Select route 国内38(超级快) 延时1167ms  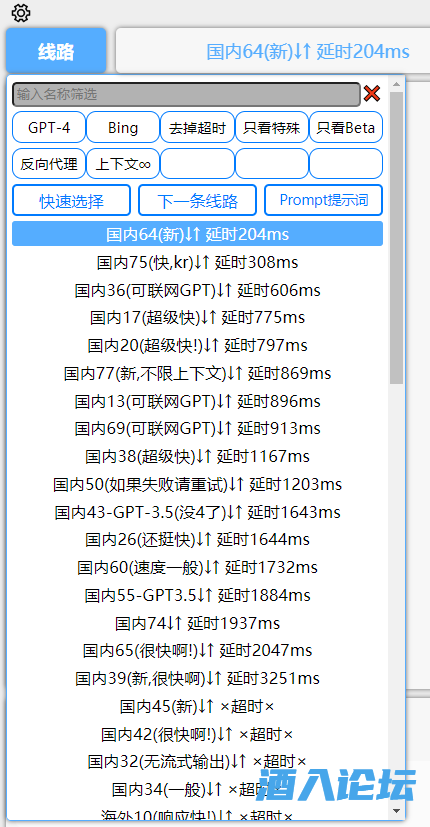click(x=197, y=456)
